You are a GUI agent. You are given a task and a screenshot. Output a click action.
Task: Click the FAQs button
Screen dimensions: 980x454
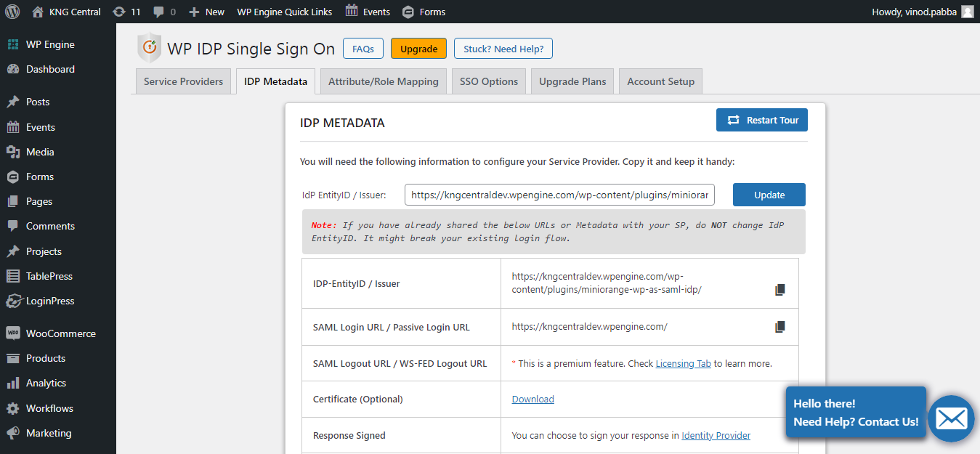coord(363,49)
